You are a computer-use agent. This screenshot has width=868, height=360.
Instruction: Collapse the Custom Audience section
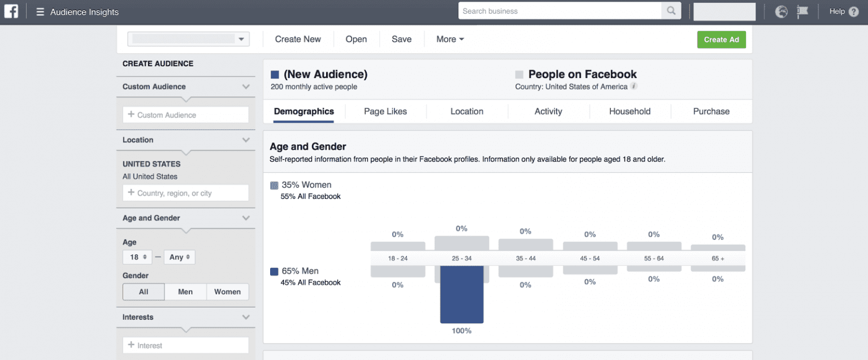246,86
